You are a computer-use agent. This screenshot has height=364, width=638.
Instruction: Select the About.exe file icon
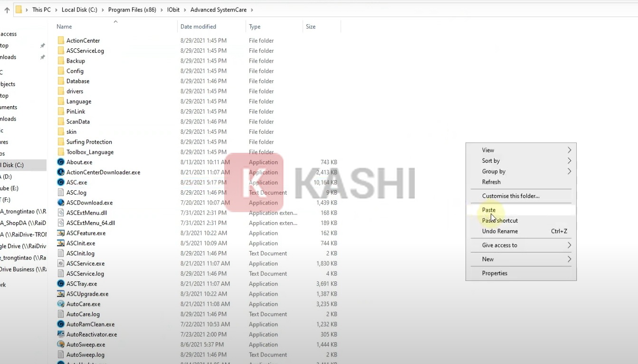click(x=60, y=162)
